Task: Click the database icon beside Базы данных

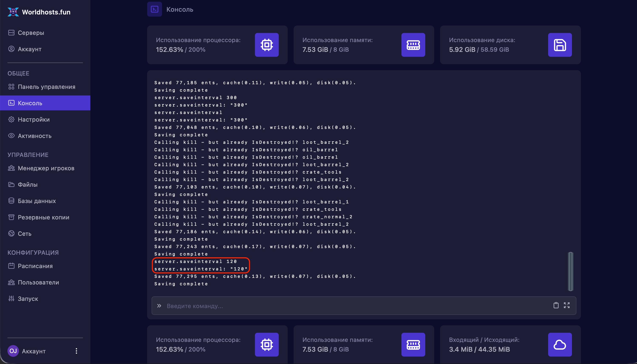Action: coord(11,201)
